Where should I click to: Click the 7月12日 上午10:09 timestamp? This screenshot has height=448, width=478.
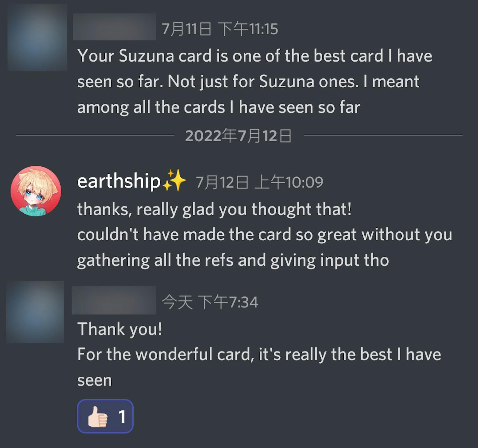pyautogui.click(x=259, y=182)
